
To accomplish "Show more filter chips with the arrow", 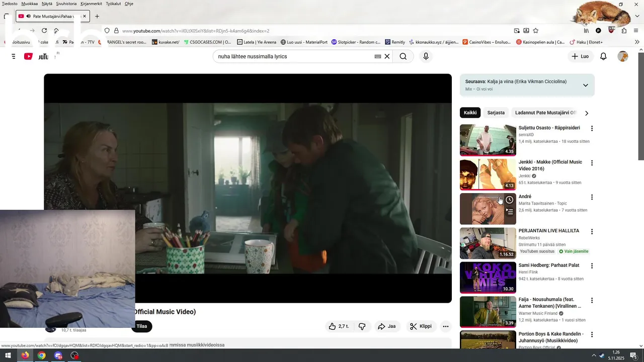I will point(586,113).
